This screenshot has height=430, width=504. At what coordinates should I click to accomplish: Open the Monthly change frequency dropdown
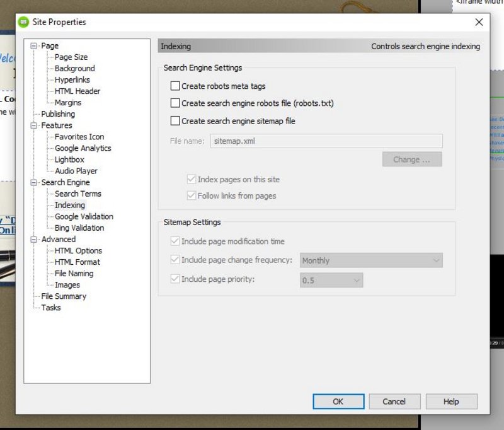[371, 260]
